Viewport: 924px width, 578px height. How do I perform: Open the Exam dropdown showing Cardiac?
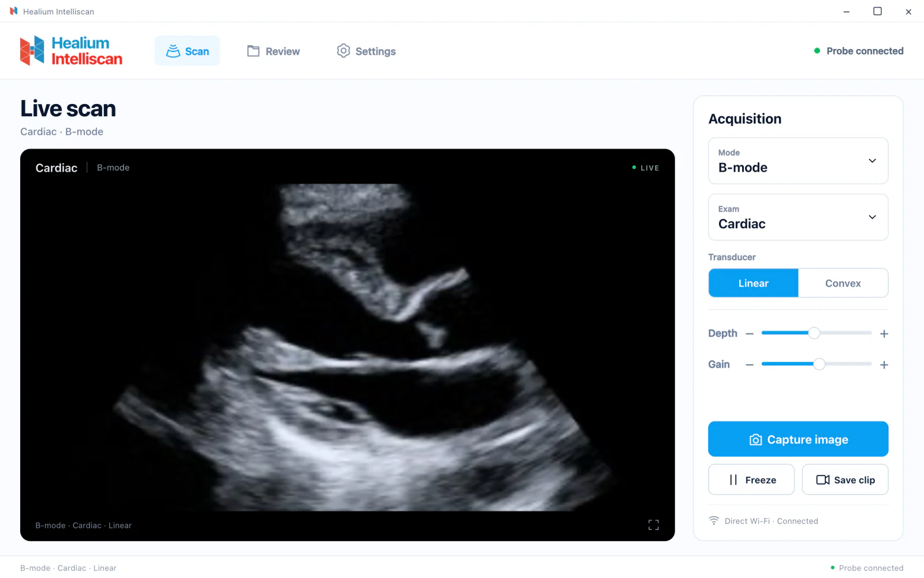(798, 217)
